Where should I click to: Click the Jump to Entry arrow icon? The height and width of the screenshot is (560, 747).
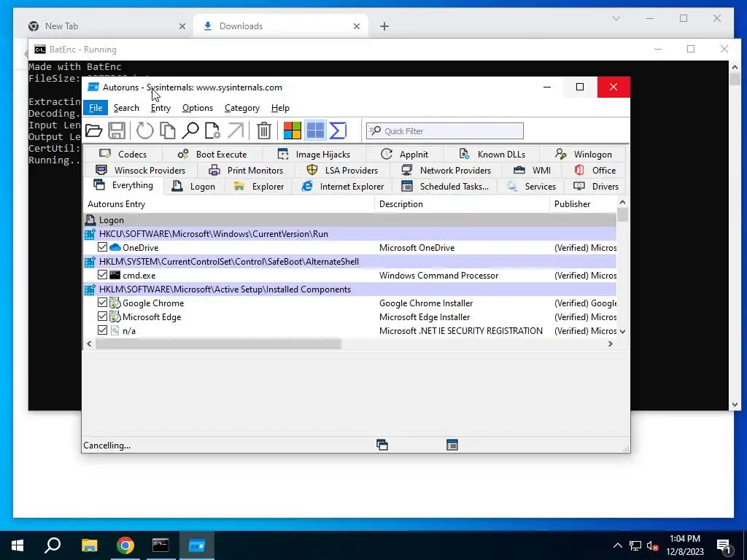(236, 131)
